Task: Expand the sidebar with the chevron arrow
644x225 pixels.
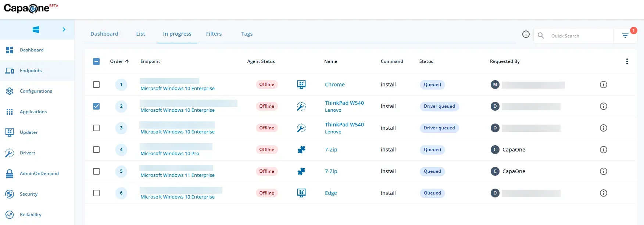Action: tap(64, 29)
